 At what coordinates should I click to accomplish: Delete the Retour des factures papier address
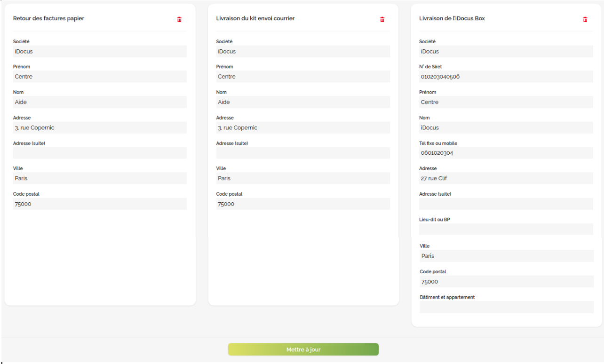tap(179, 20)
